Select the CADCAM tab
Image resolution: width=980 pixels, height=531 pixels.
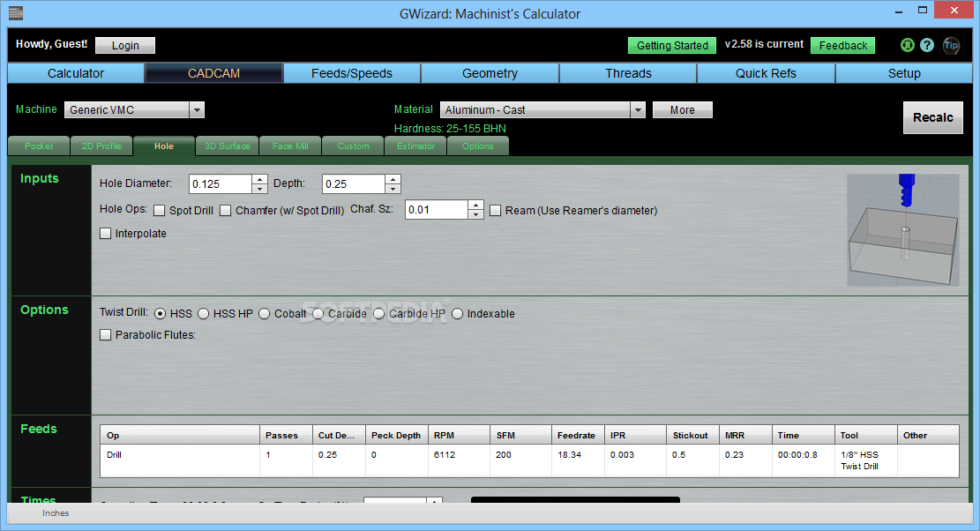213,73
